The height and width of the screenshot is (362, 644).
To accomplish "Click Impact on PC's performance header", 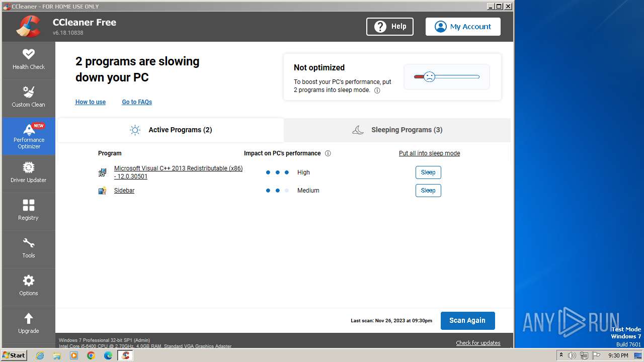I will tap(282, 153).
